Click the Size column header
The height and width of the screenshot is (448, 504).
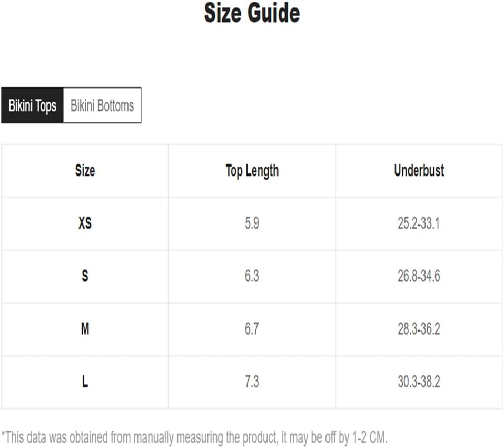(85, 170)
